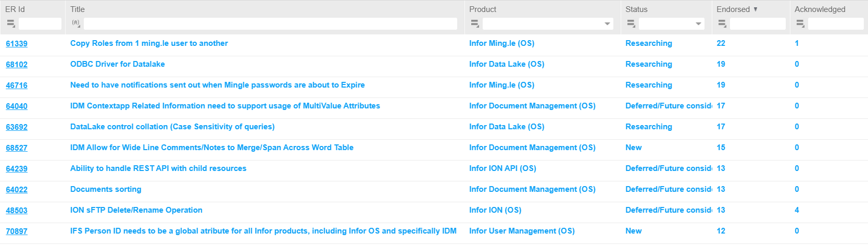The height and width of the screenshot is (245, 868).
Task: Expand the Status filter dropdown
Action: click(698, 24)
